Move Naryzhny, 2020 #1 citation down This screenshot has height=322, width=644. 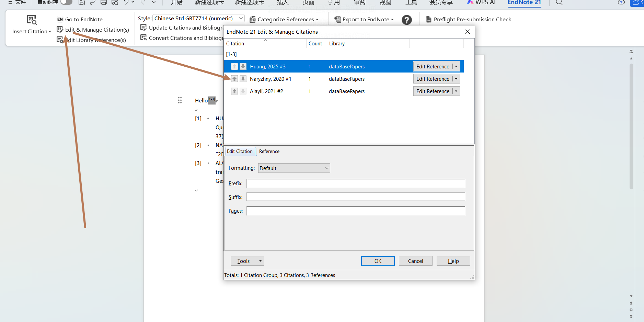[243, 79]
